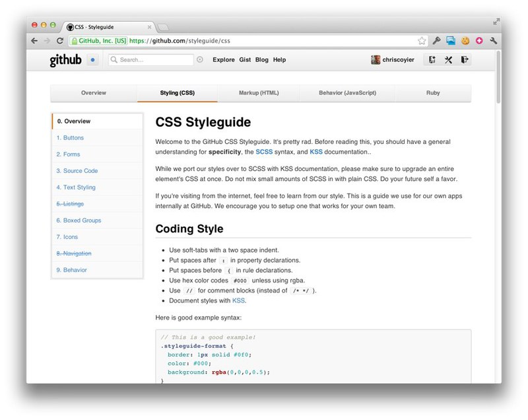Sign out using the logout icon
Viewport: 528px width, 420px height.
click(x=465, y=59)
